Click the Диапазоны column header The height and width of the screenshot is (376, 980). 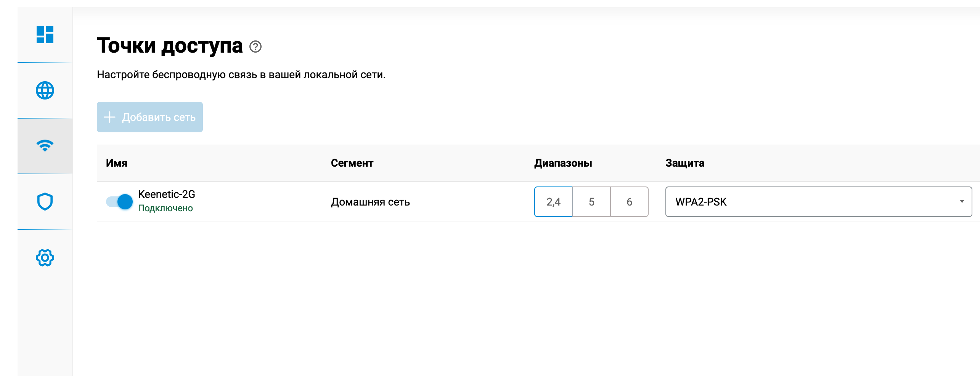point(563,163)
